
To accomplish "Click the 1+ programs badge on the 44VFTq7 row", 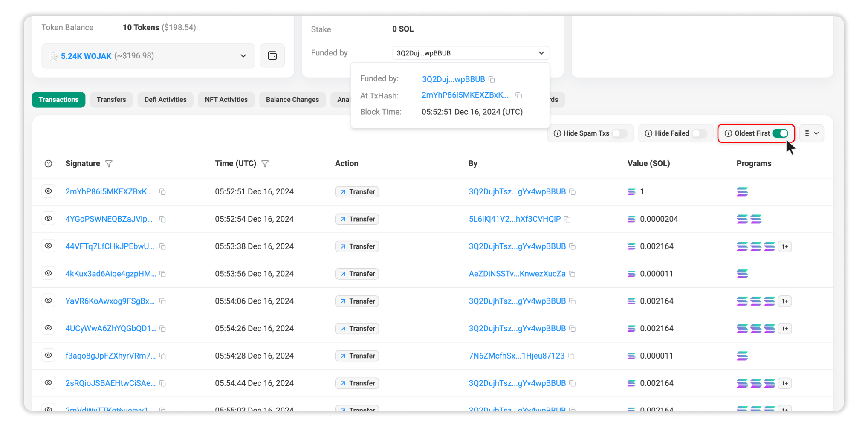I will coord(785,246).
